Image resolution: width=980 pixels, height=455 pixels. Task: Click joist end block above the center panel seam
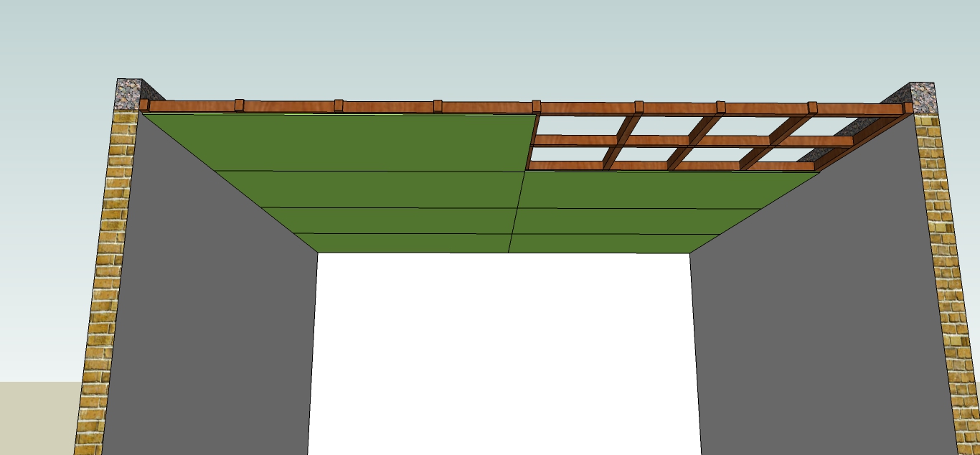[536, 106]
